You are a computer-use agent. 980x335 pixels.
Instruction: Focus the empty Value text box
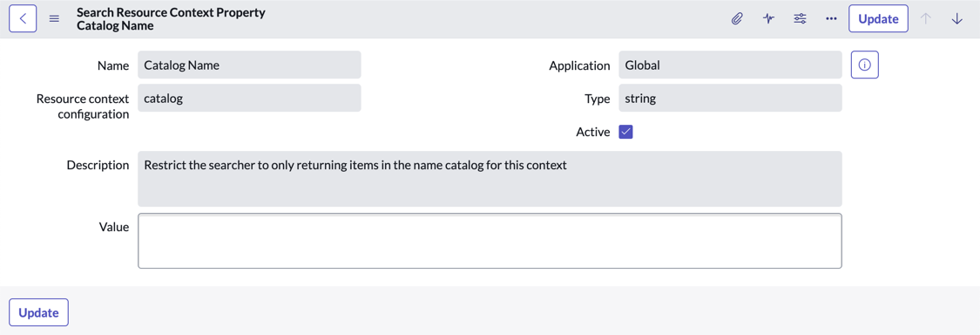pos(490,241)
